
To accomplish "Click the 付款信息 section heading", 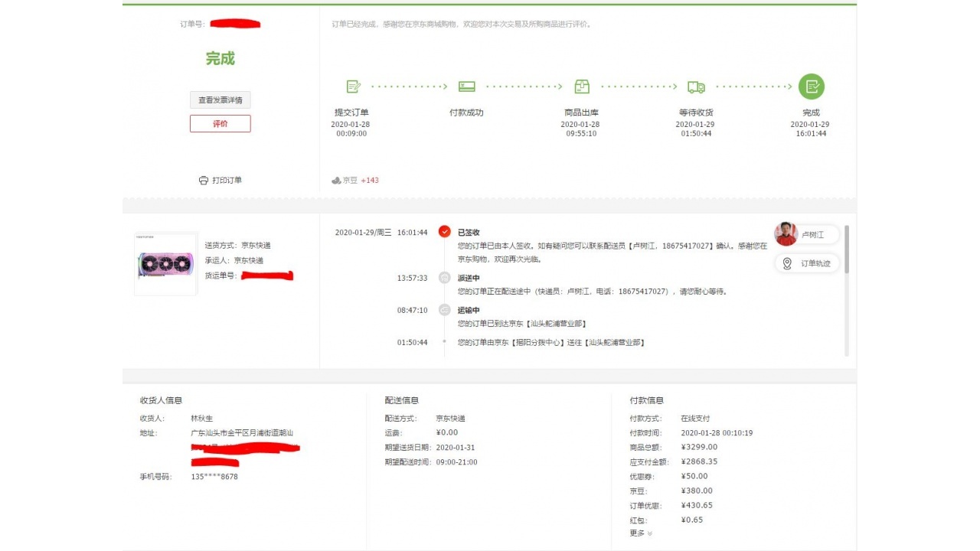I will coord(647,400).
